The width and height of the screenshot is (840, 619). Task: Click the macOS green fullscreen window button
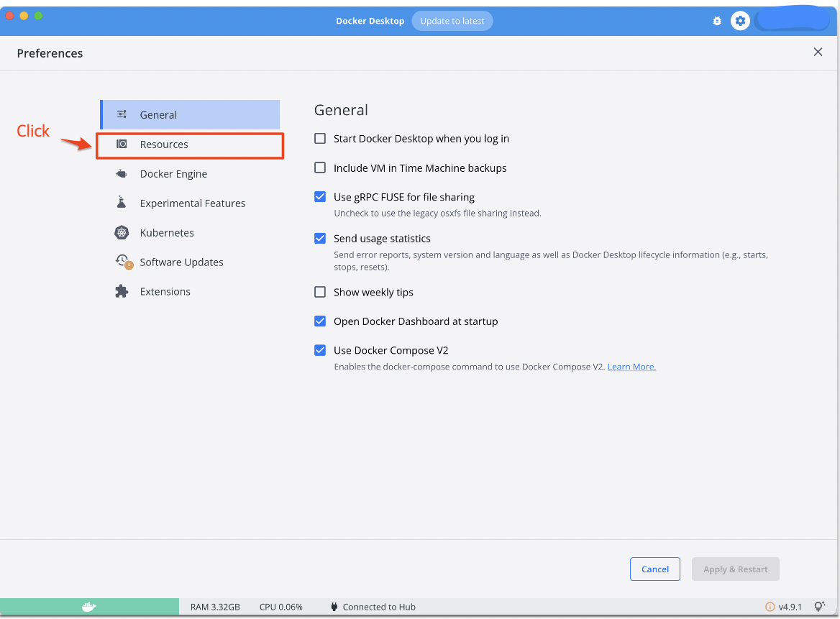(39, 16)
